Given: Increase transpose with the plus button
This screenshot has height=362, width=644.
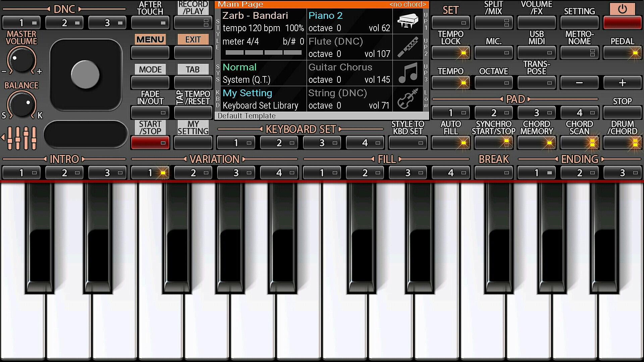Looking at the screenshot, I should click(x=623, y=82).
